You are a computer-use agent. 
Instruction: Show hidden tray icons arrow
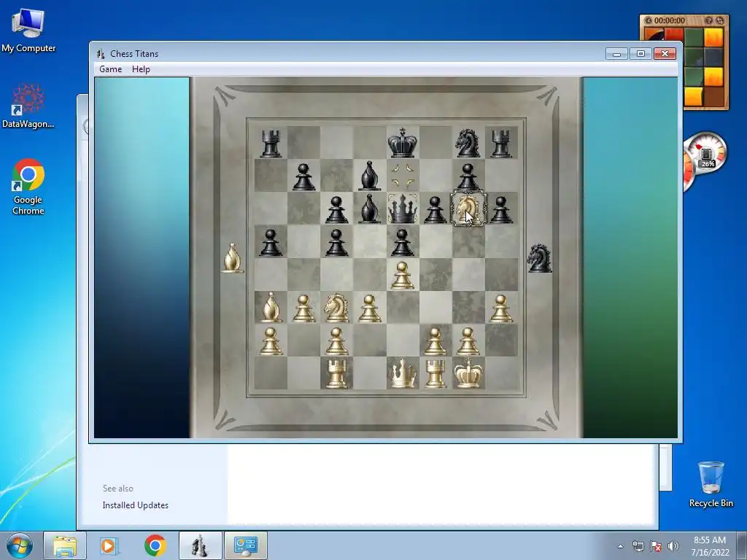620,546
